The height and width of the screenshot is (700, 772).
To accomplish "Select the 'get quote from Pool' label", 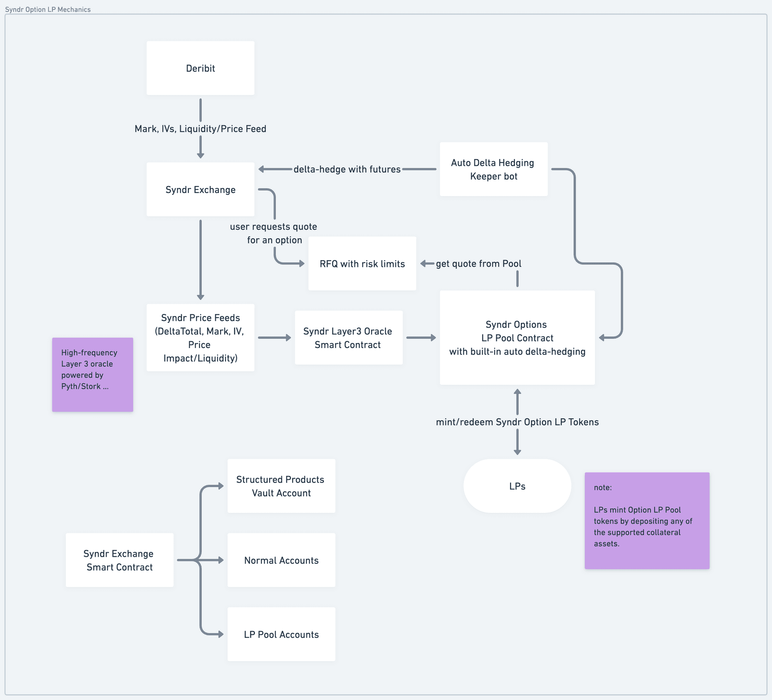I will 479,264.
